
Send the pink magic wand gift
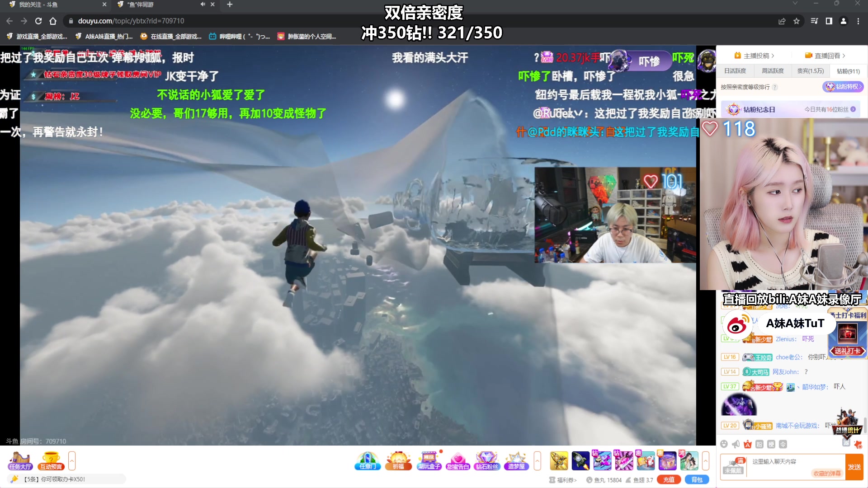tap(624, 461)
